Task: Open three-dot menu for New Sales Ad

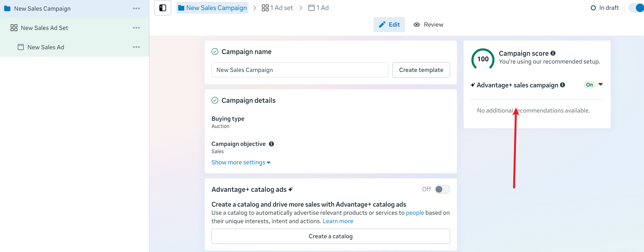Action: tap(136, 47)
